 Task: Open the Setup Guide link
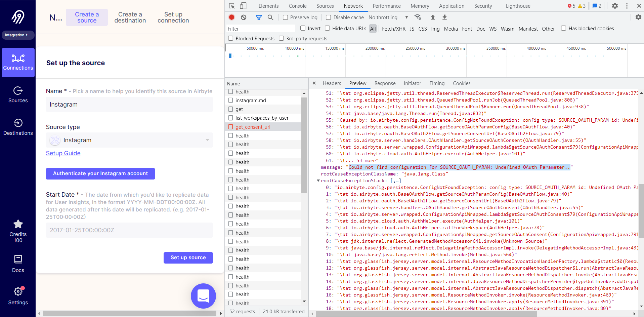[x=63, y=153]
